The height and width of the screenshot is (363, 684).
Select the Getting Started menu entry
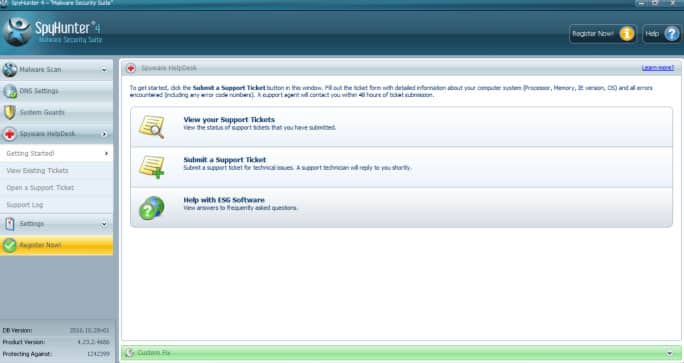56,154
